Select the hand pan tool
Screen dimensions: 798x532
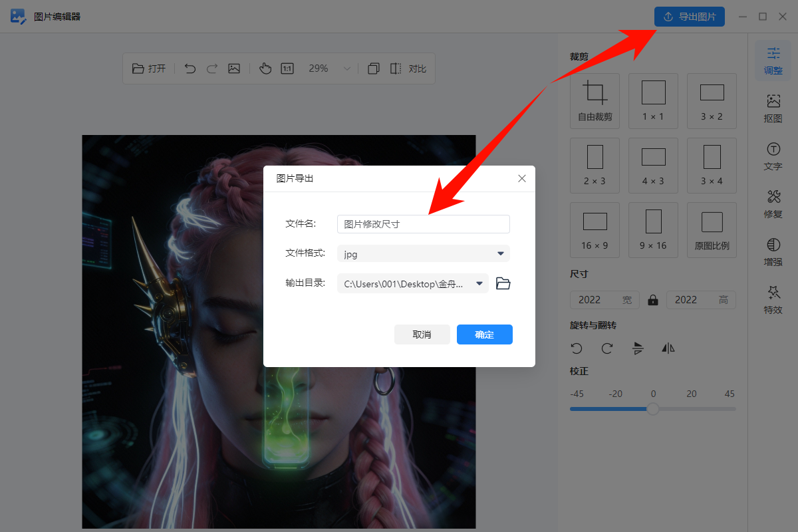click(x=265, y=68)
